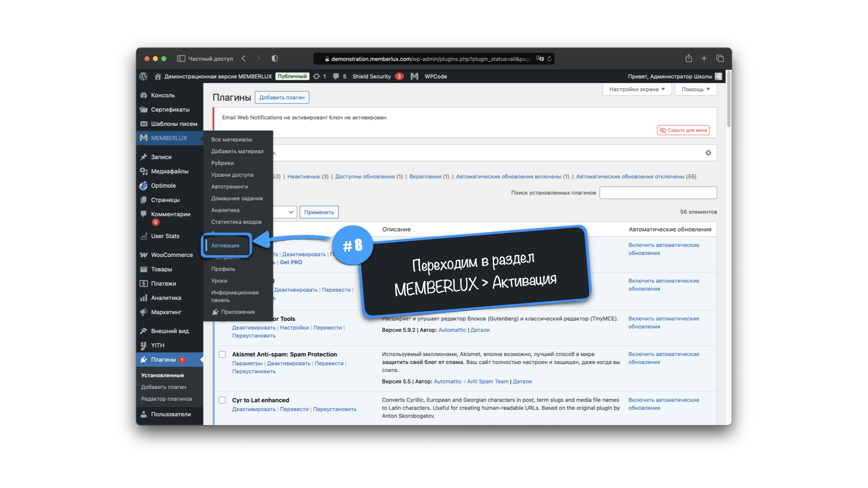Dismiss the notice with the X icon

[x=708, y=153]
